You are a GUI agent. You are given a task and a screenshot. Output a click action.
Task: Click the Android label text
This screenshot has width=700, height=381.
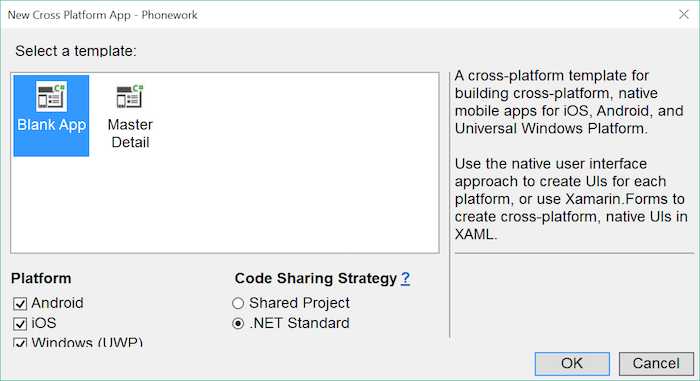pos(57,303)
